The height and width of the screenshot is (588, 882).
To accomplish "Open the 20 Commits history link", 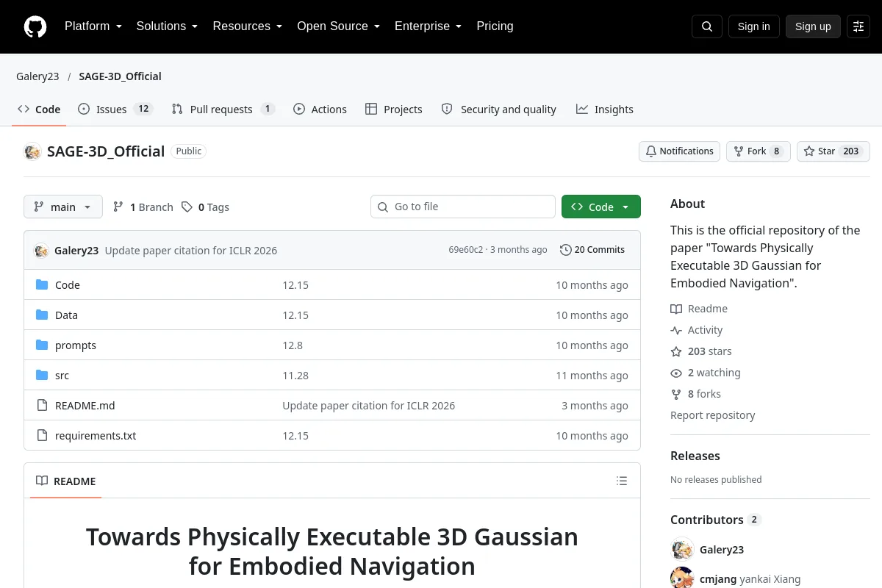I will click(592, 250).
